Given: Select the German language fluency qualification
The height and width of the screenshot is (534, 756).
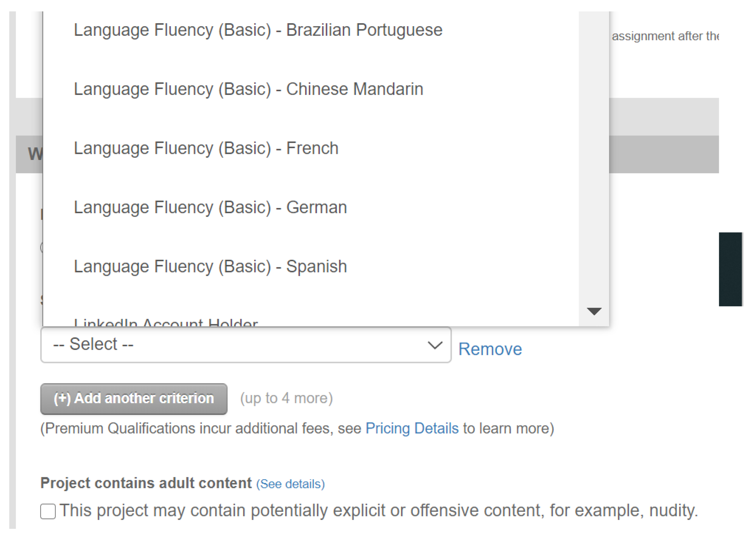Looking at the screenshot, I should [210, 207].
